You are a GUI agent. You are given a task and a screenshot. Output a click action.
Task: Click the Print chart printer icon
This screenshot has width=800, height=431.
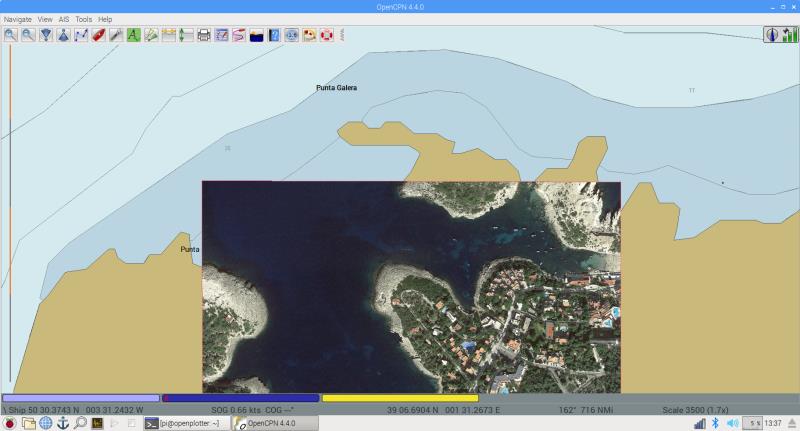(204, 35)
